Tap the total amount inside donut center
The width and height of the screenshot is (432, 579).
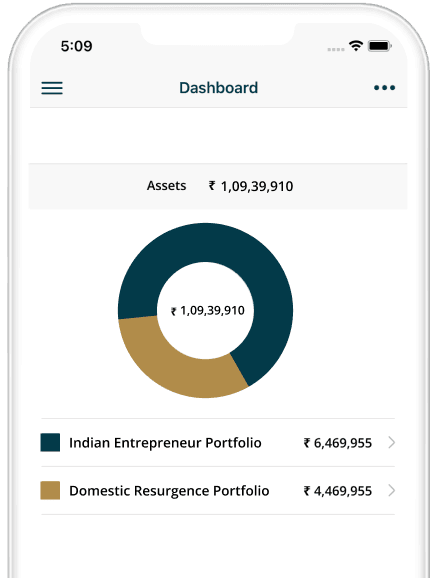click(208, 311)
